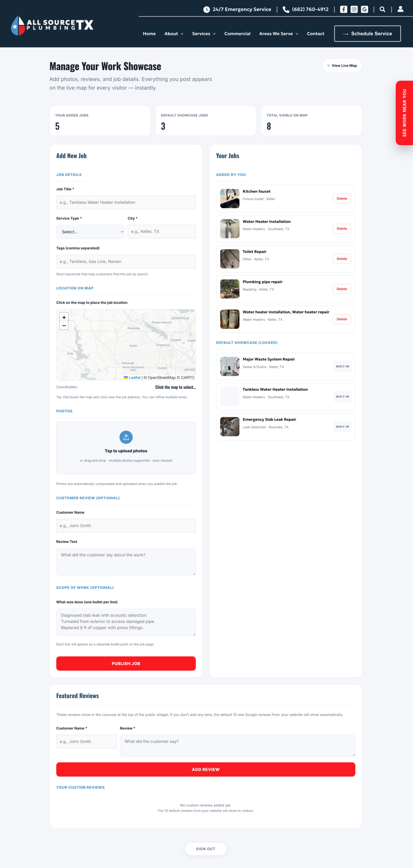Open the Google reviews icon
Screen dimensions: 413x868
click(365, 9)
